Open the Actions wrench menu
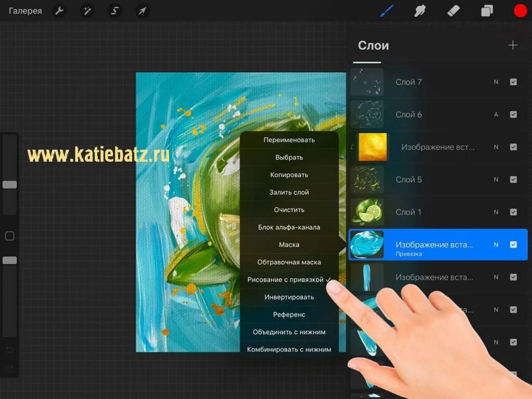 (x=59, y=11)
